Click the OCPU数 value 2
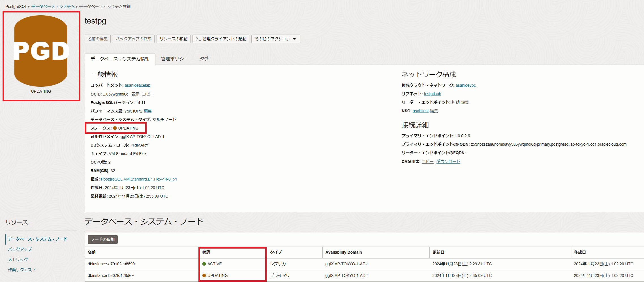The image size is (644, 282). (x=110, y=162)
